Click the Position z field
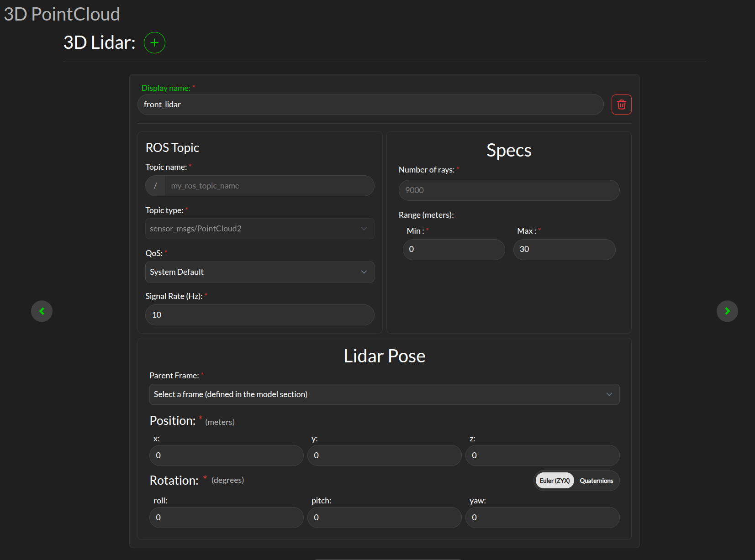 pyautogui.click(x=542, y=455)
